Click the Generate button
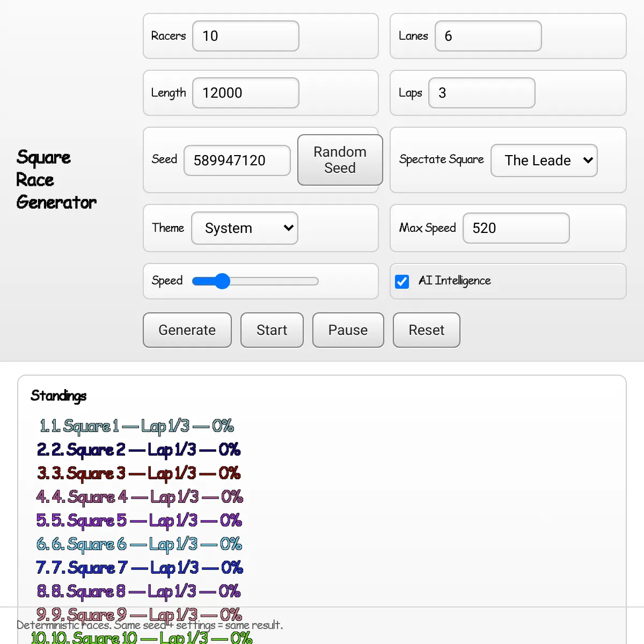The image size is (644, 644). click(187, 330)
